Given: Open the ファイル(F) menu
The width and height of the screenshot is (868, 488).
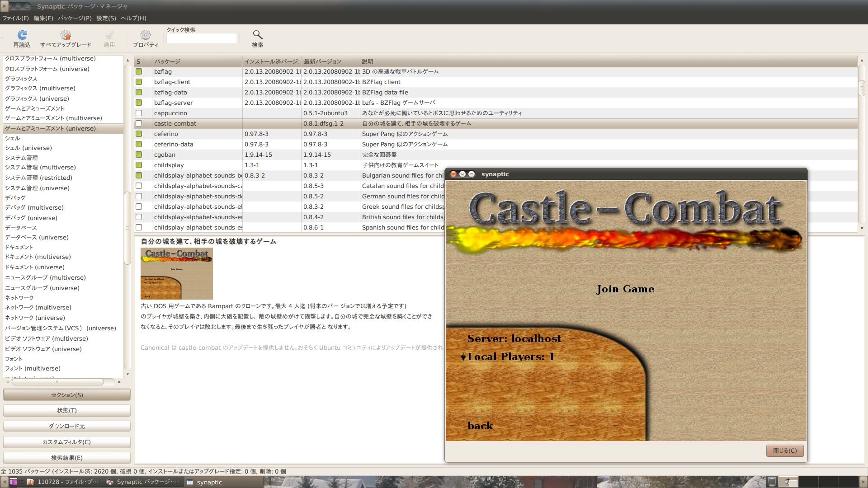Looking at the screenshot, I should (x=15, y=18).
